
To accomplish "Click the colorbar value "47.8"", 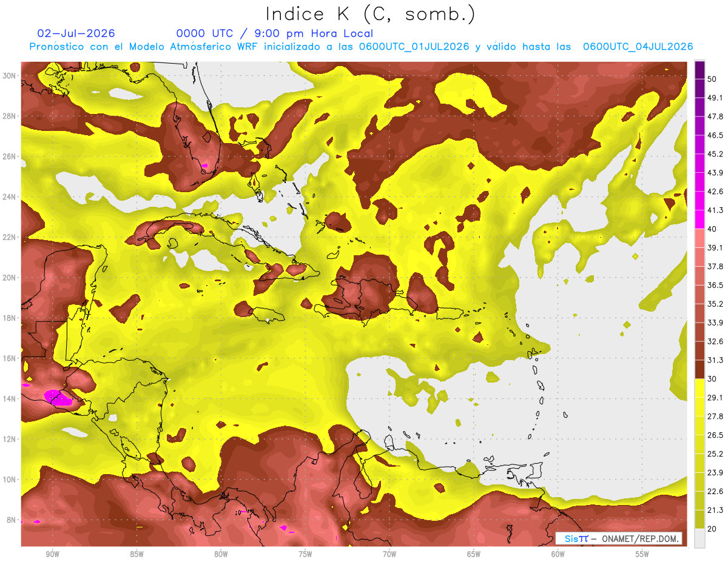I will click(x=715, y=116).
